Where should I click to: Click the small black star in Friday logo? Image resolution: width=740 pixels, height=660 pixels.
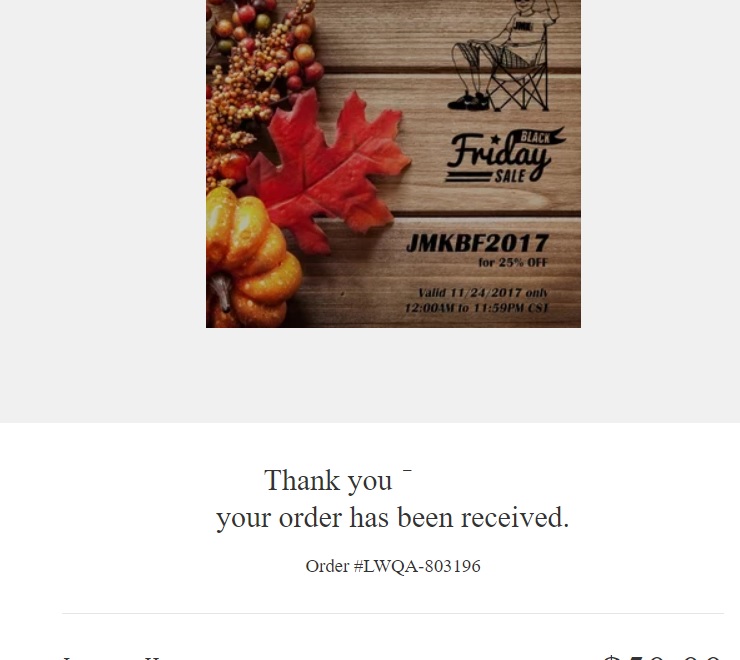[x=495, y=139]
